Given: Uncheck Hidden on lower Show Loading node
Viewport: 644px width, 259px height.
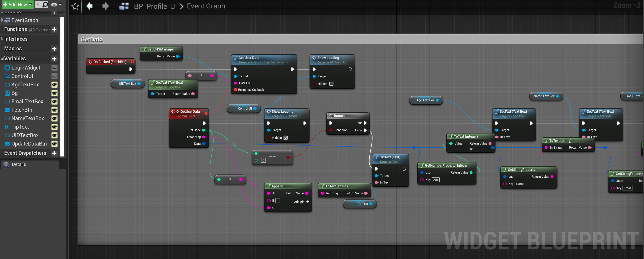Looking at the screenshot, I should [286, 138].
